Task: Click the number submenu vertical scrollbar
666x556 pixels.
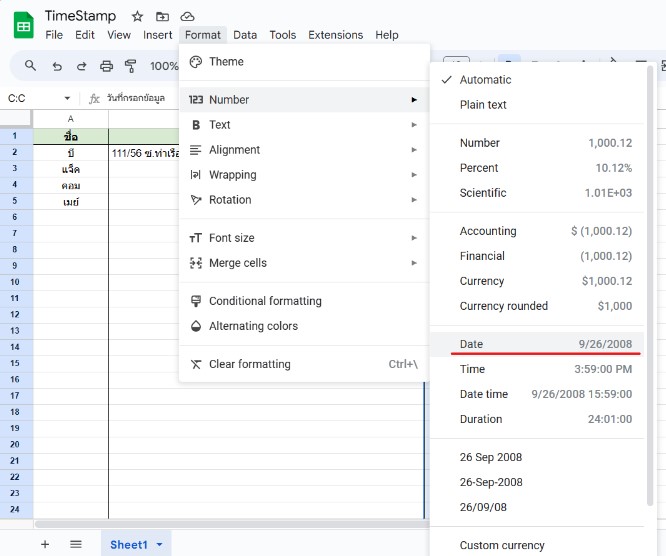Action: coord(649,285)
